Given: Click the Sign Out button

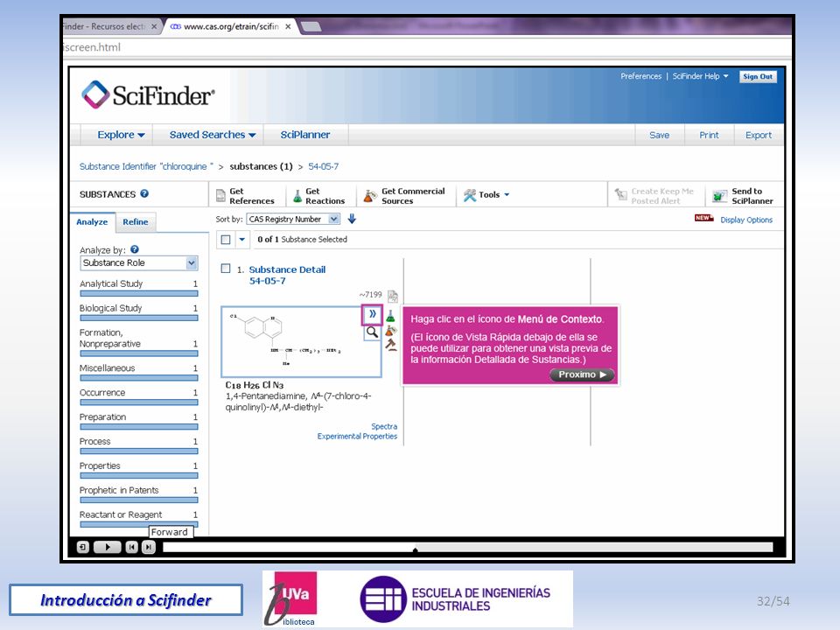Looking at the screenshot, I should pyautogui.click(x=758, y=77).
